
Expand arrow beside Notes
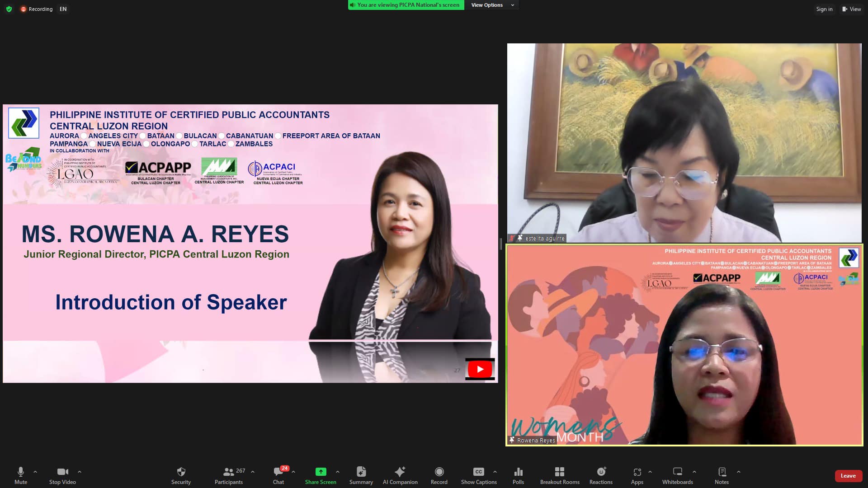(739, 472)
